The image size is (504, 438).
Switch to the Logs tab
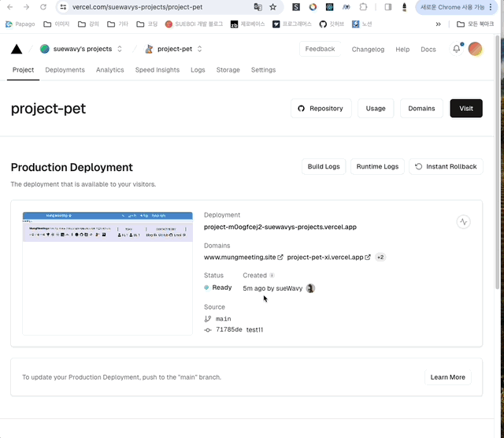[x=198, y=70]
